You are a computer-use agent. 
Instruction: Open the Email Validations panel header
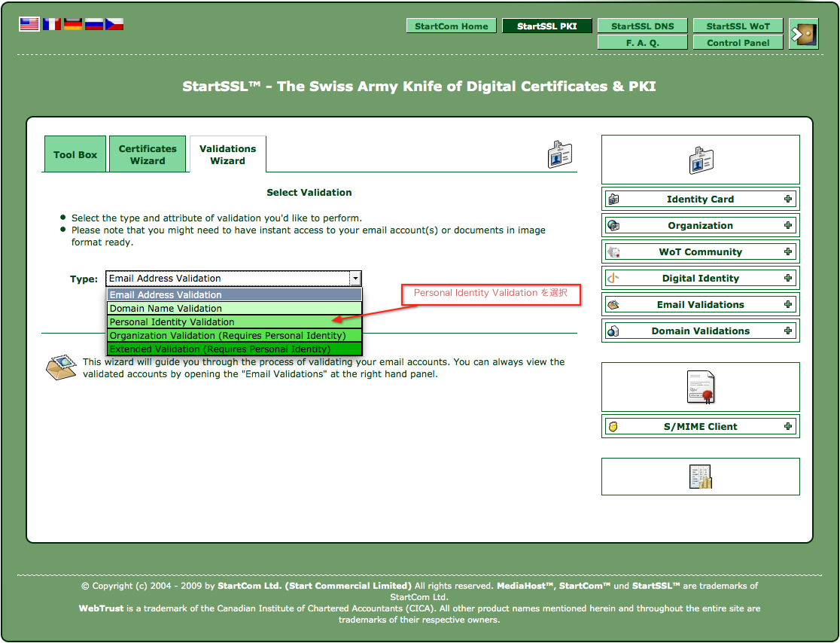pyautogui.click(x=701, y=304)
